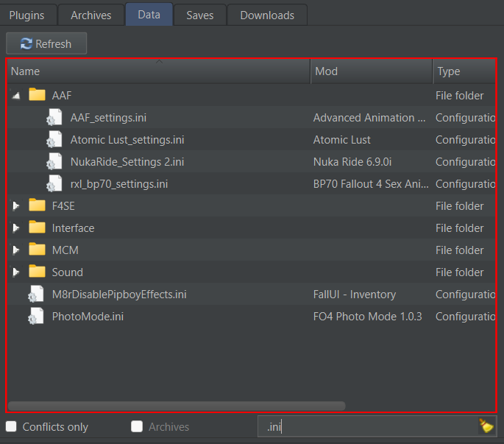Click the Nuka Ride 6.9.0i mod cell
The image size is (504, 444).
pyautogui.click(x=352, y=162)
